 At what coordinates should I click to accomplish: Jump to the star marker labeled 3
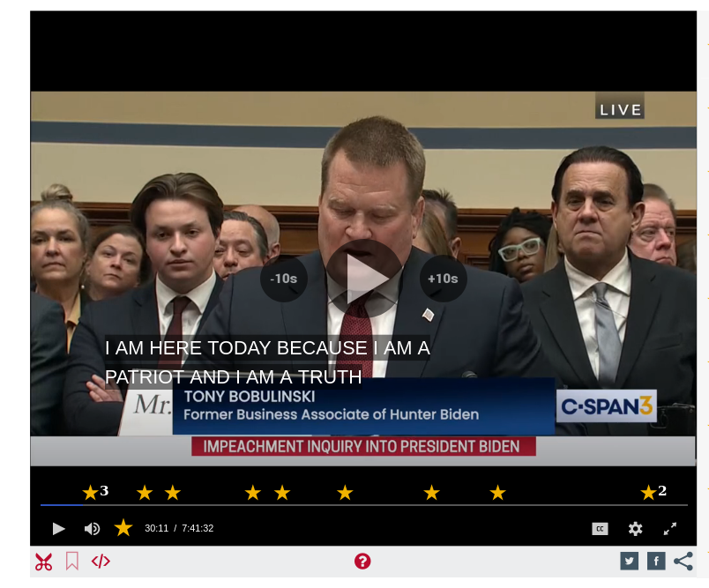coord(91,493)
